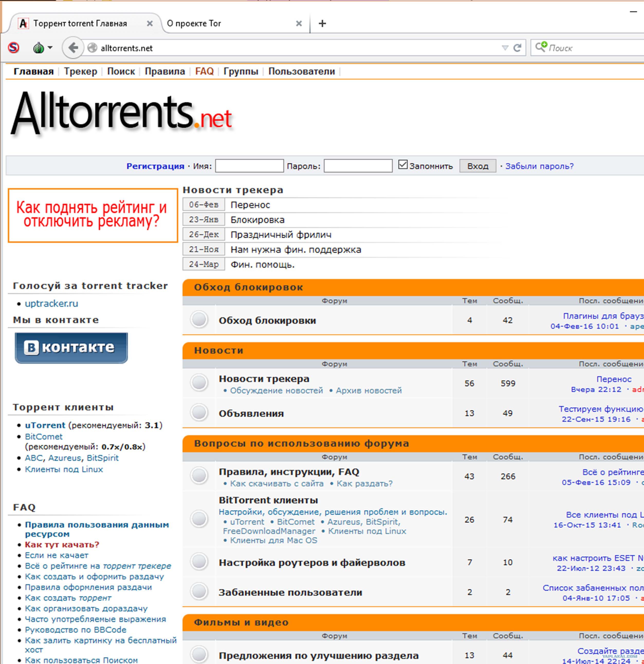Image resolution: width=644 pixels, height=664 pixels.
Task: Open the Как тут качать? FAQ link
Action: click(x=62, y=544)
